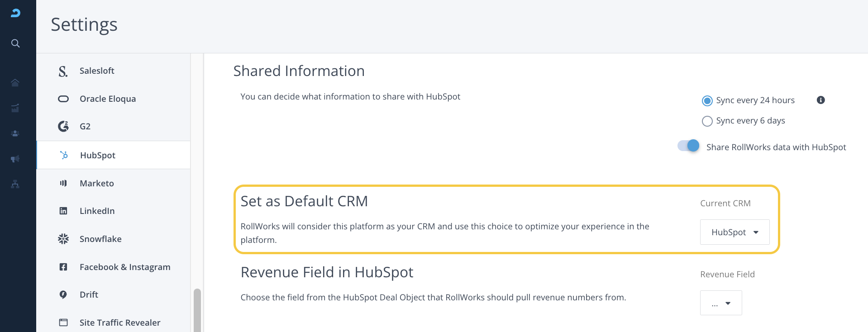Open the Salesloft integration settings

click(97, 71)
